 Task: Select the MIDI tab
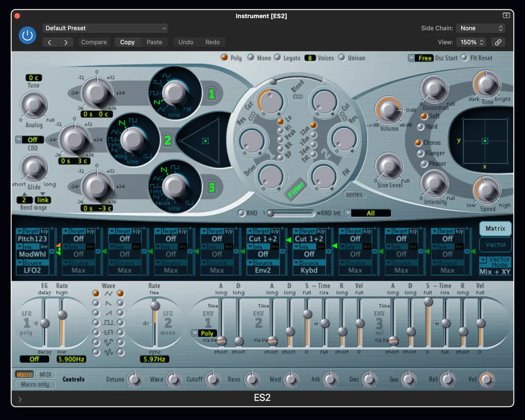[45, 374]
